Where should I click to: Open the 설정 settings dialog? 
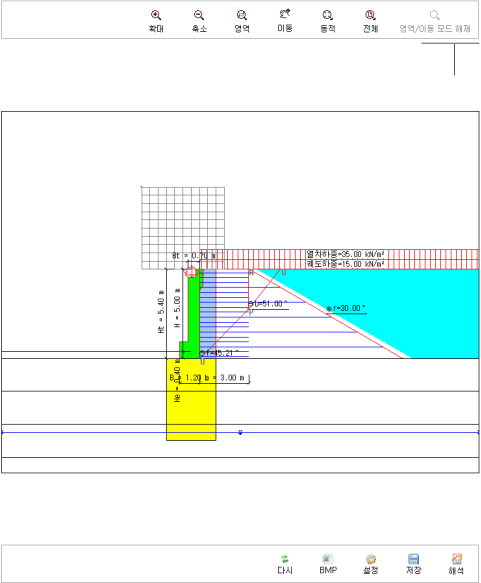point(371,564)
